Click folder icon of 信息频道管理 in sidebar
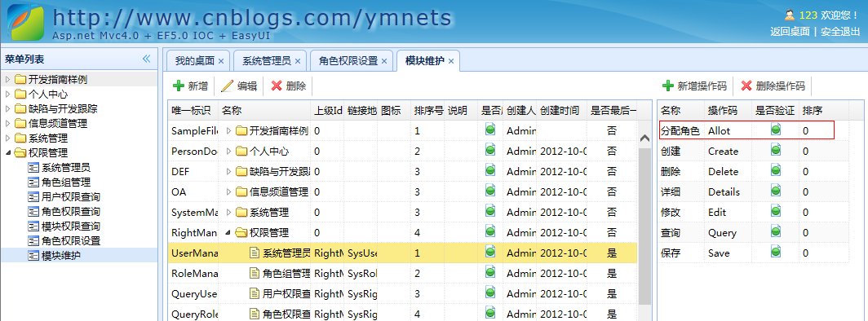This screenshot has height=321, width=868. [x=20, y=123]
